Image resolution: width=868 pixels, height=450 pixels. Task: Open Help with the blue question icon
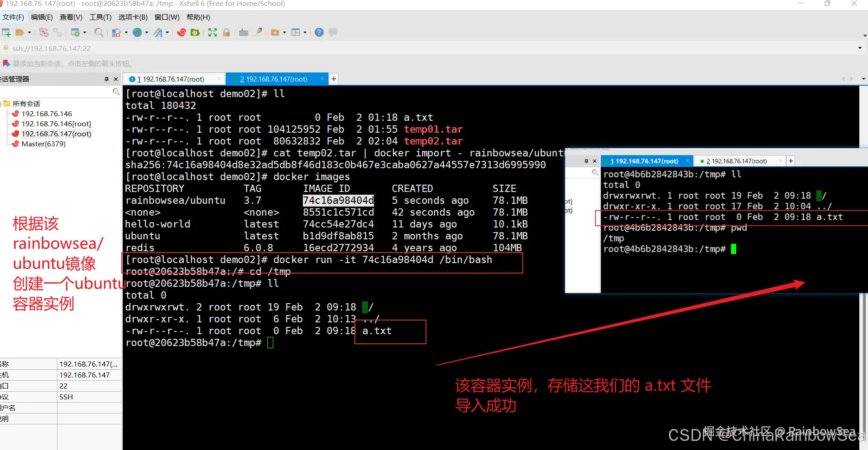[319, 32]
